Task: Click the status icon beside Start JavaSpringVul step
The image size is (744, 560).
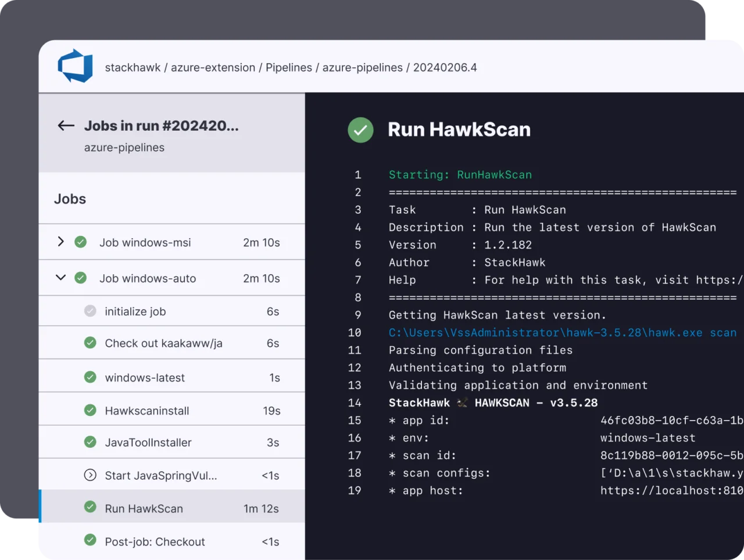Action: pos(90,475)
